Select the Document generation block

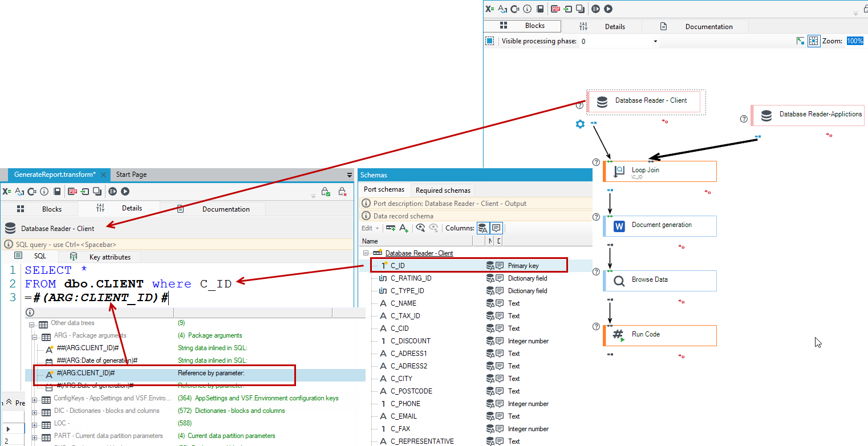660,226
